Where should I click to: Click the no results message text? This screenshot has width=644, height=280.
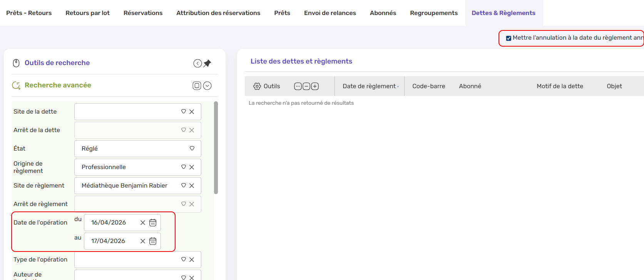(301, 103)
